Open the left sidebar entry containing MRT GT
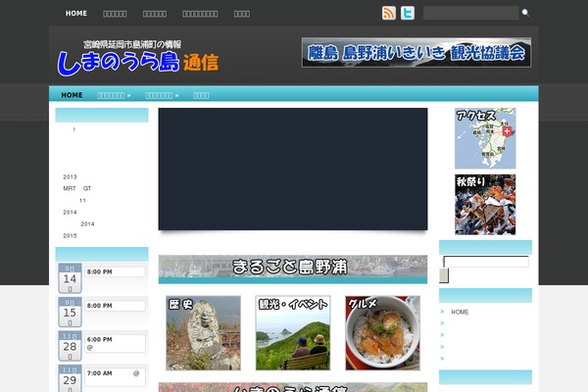 tap(76, 189)
